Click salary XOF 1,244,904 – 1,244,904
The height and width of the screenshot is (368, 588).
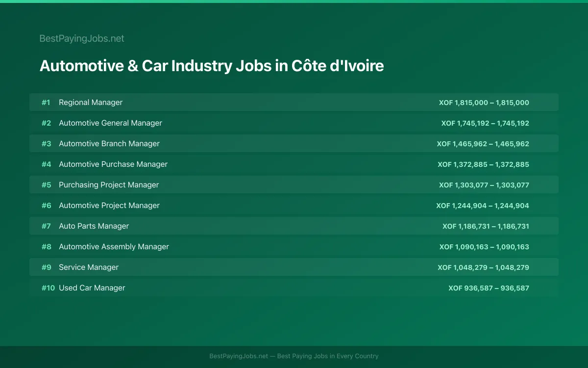click(x=483, y=206)
